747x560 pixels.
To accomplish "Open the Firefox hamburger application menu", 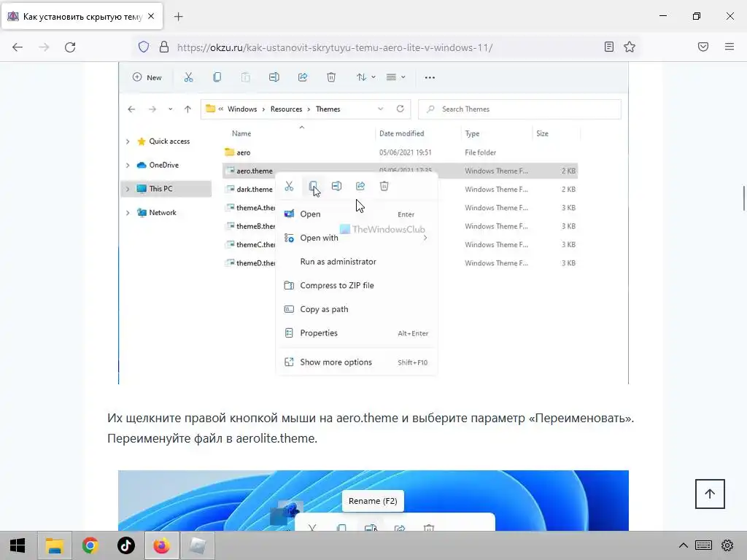I will (x=729, y=47).
